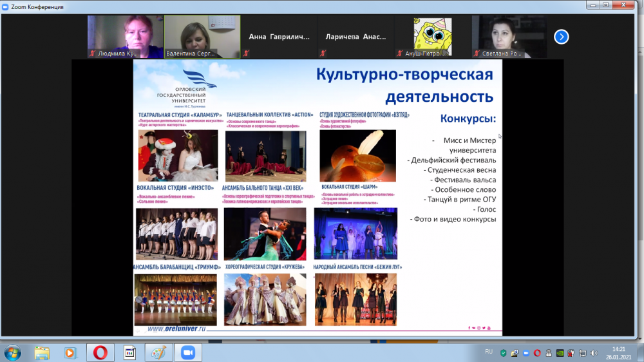Image resolution: width=644 pixels, height=362 pixels.
Task: Click the Анна Гаврилич... participant tile
Action: pos(279,37)
